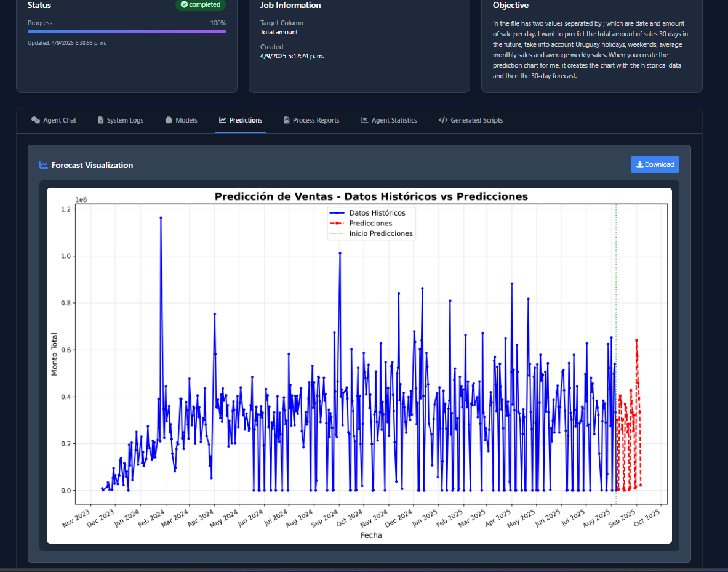Click the purple Progress bar

point(127,31)
